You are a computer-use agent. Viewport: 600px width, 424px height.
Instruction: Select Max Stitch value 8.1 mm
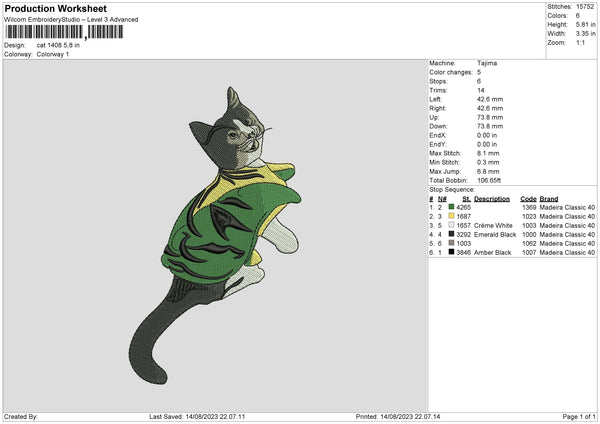[488, 153]
